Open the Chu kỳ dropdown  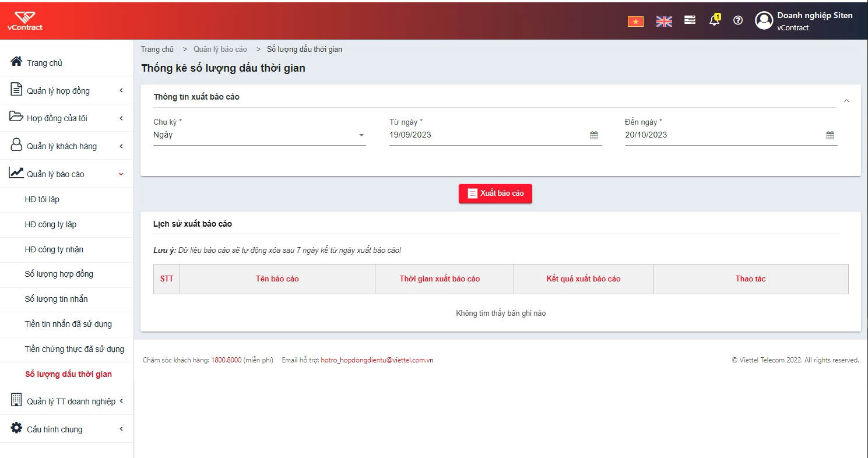[259, 135]
